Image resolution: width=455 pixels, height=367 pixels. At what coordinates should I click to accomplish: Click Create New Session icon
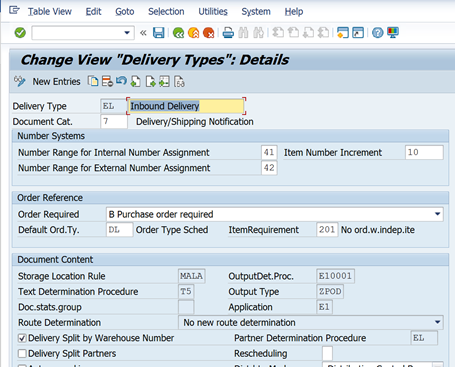pos(343,33)
